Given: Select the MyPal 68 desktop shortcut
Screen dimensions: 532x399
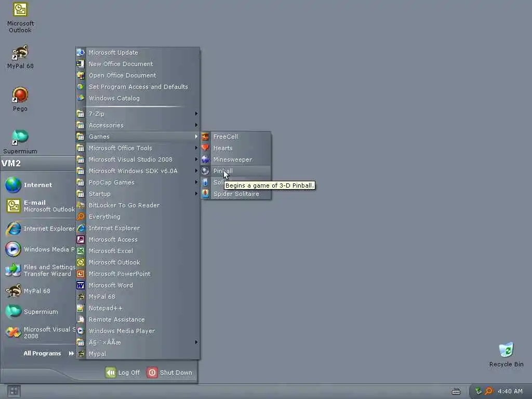Looking at the screenshot, I should (20, 57).
